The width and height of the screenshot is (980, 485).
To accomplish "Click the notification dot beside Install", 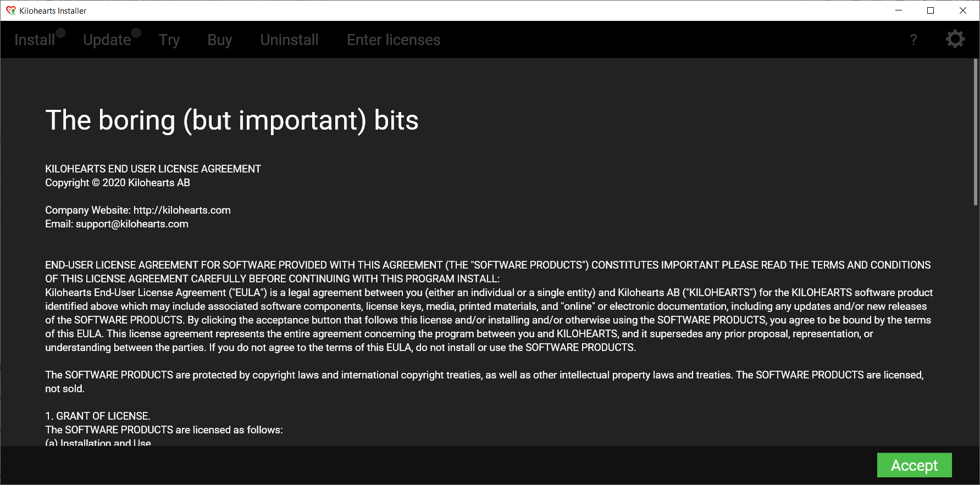I will 60,33.
